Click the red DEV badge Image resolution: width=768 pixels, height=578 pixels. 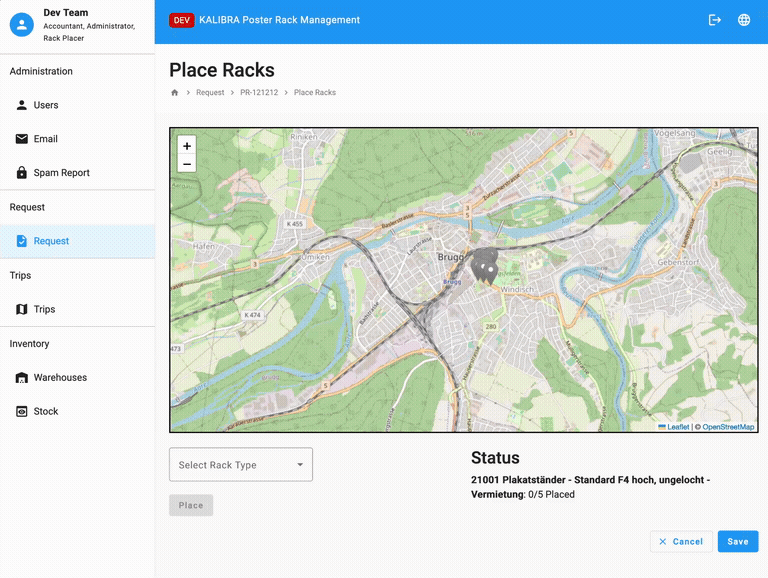point(182,20)
